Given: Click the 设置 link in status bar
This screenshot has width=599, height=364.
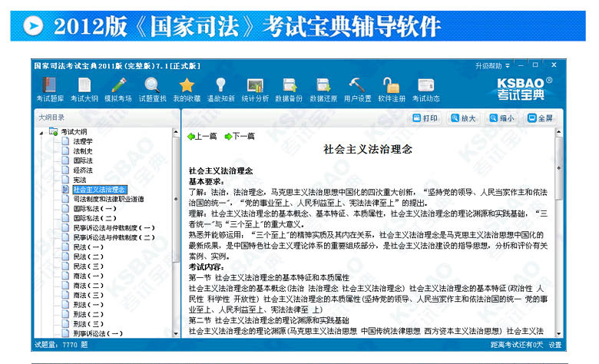Looking at the screenshot, I should coord(555,345).
